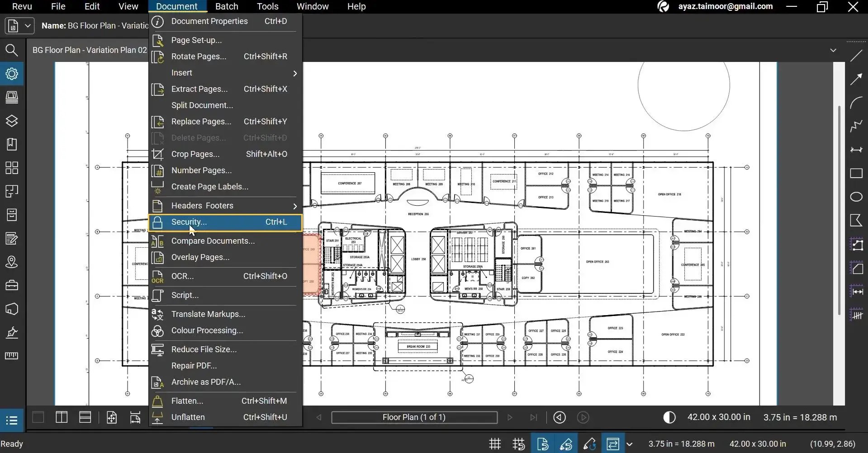The width and height of the screenshot is (868, 453).
Task: Open the Bookmarks panel icon
Action: click(12, 145)
